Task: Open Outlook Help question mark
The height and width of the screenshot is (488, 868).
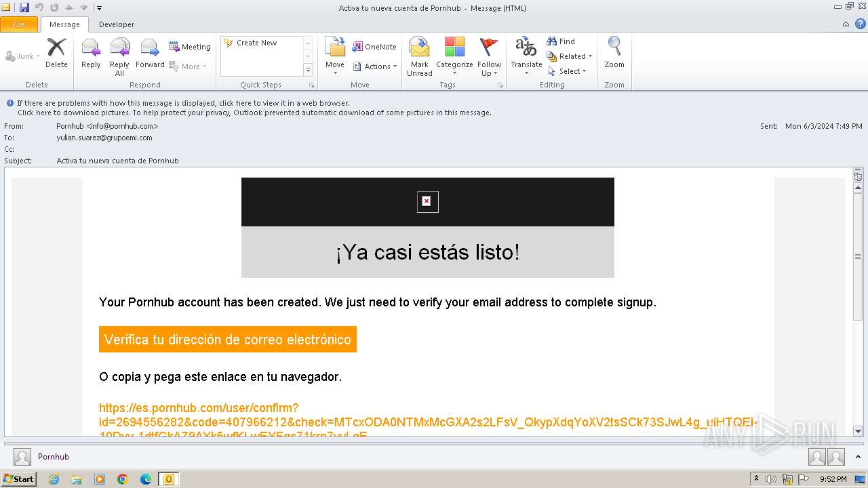Action: coord(860,24)
